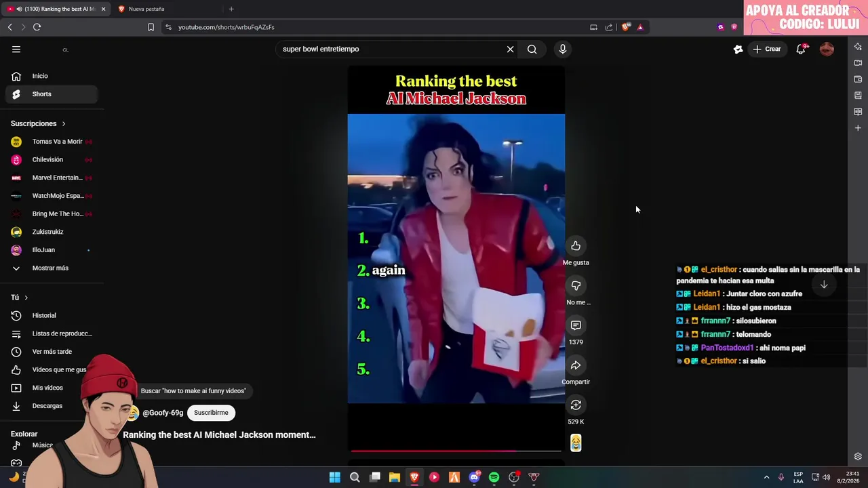The image size is (868, 488).
Task: Open Discord from the taskbar
Action: 474,477
